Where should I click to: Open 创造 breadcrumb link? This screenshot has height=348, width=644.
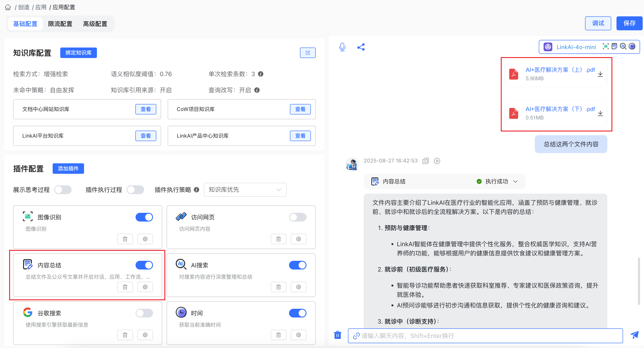(24, 7)
